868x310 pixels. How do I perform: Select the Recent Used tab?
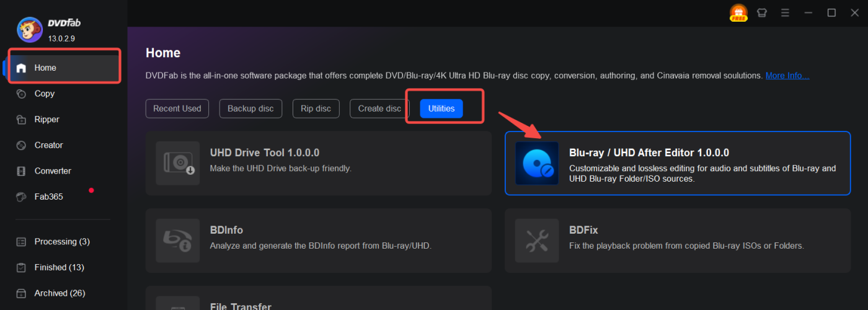click(177, 108)
